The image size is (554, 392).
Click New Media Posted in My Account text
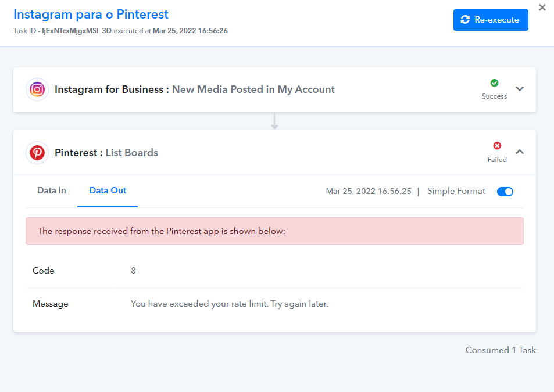coord(253,89)
